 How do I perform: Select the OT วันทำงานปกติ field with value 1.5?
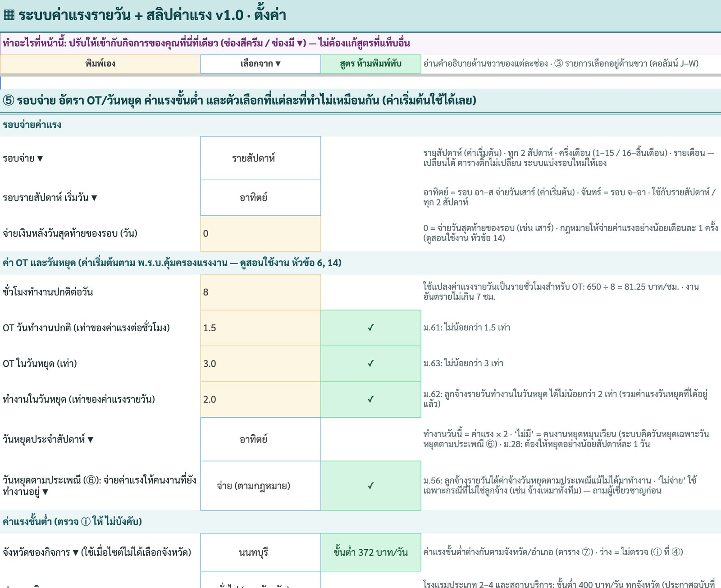(x=260, y=328)
